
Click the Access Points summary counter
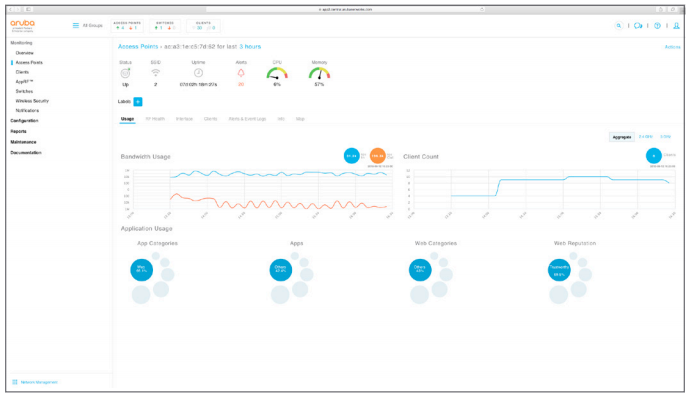pos(127,25)
